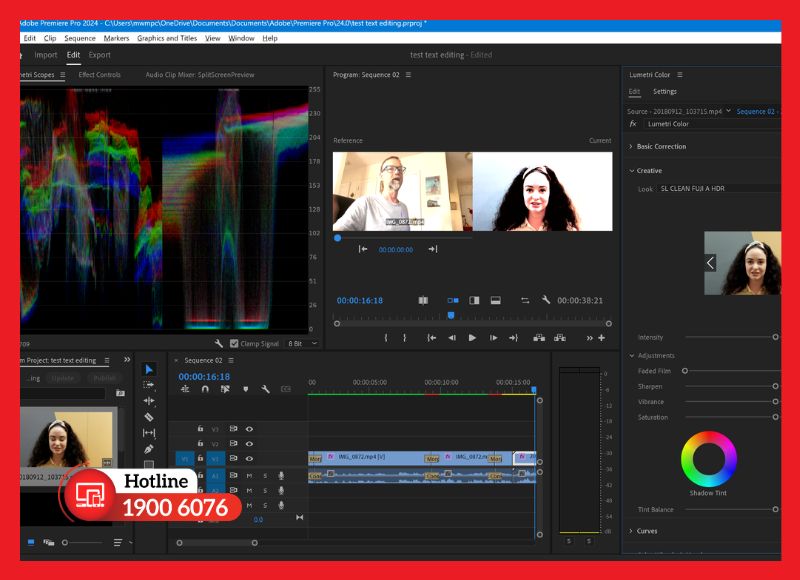Open the Graphics and Titles menu
Image resolution: width=800 pixels, height=580 pixels.
click(x=167, y=38)
